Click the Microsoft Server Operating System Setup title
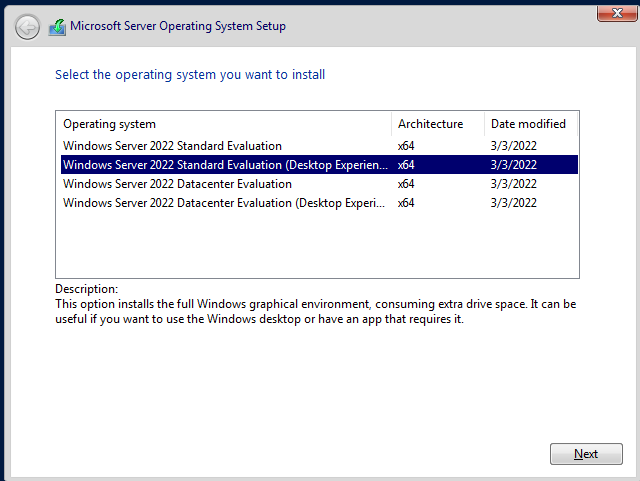 [178, 26]
